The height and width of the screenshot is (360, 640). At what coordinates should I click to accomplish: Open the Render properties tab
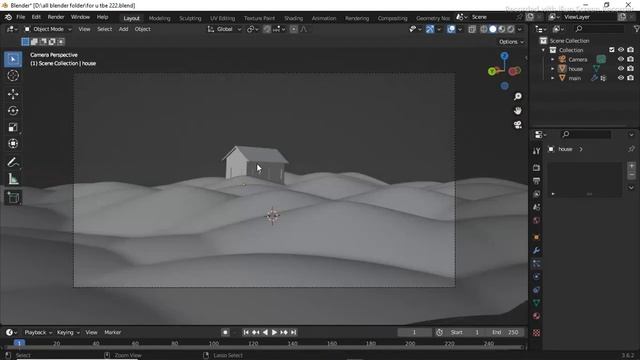click(536, 168)
